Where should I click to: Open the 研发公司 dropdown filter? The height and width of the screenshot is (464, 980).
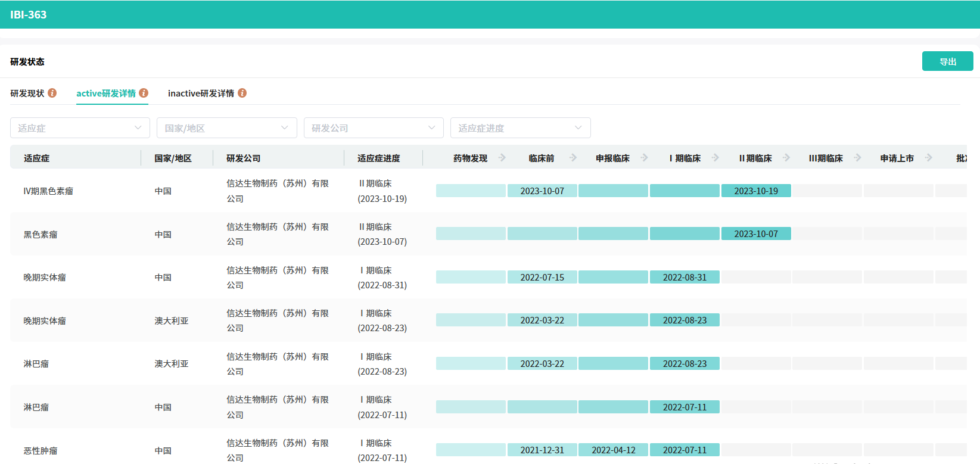pos(374,128)
